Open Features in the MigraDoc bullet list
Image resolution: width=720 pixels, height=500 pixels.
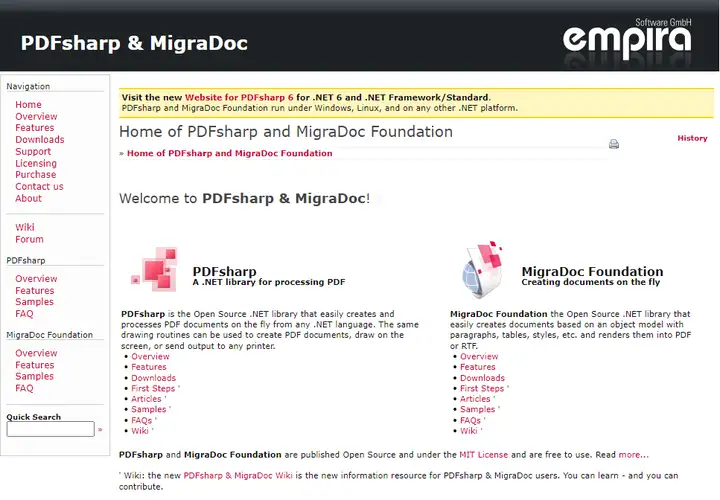478,367
